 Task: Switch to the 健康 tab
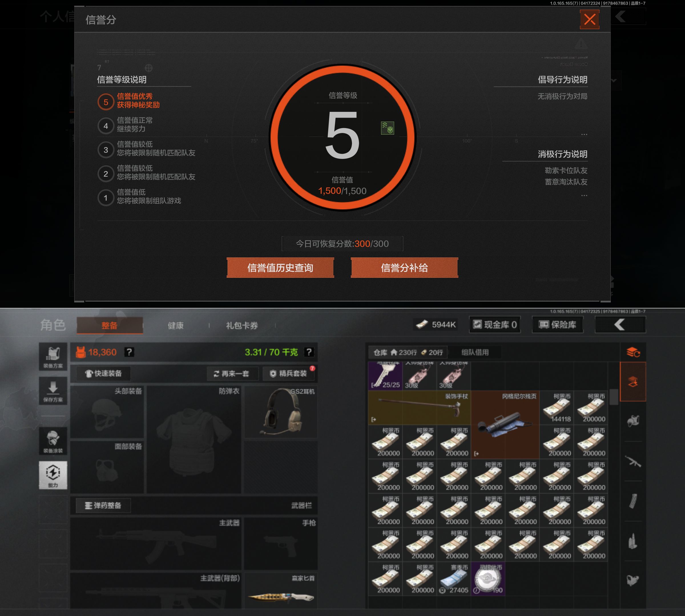[x=176, y=325]
